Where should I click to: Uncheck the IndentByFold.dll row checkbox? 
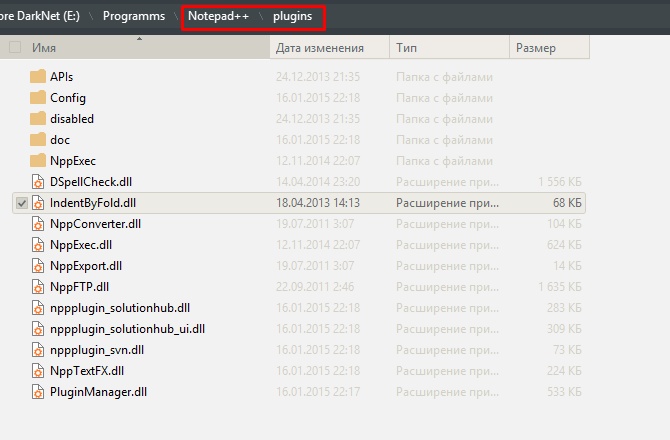(x=22, y=203)
